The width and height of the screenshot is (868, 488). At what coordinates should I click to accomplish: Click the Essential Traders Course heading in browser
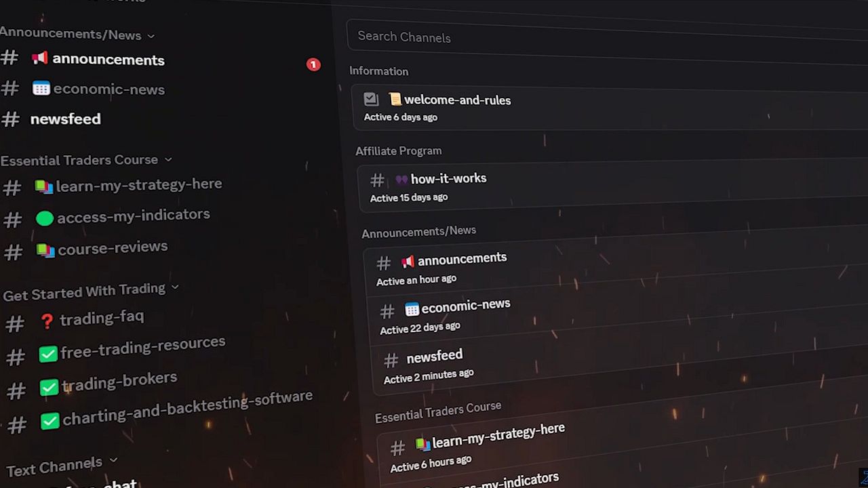(x=438, y=411)
